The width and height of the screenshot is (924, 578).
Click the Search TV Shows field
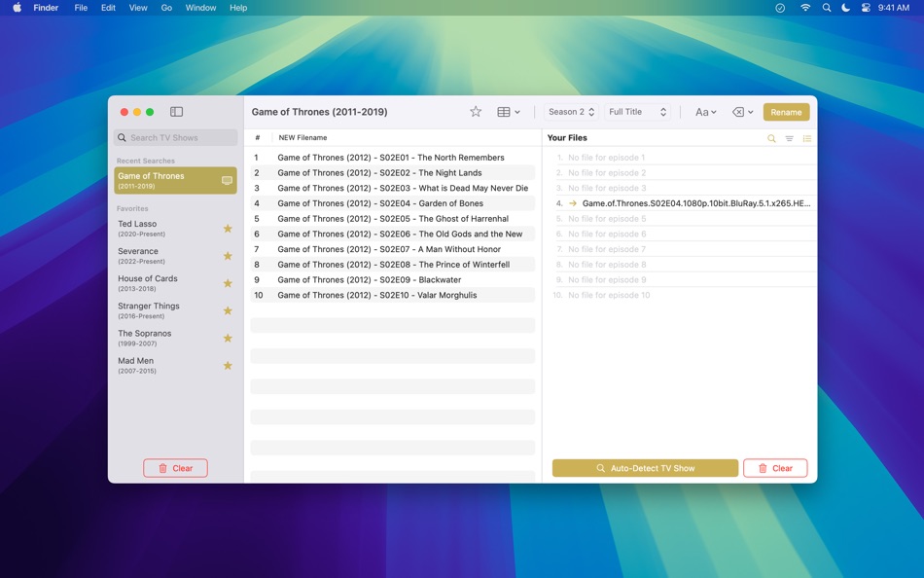coord(176,137)
